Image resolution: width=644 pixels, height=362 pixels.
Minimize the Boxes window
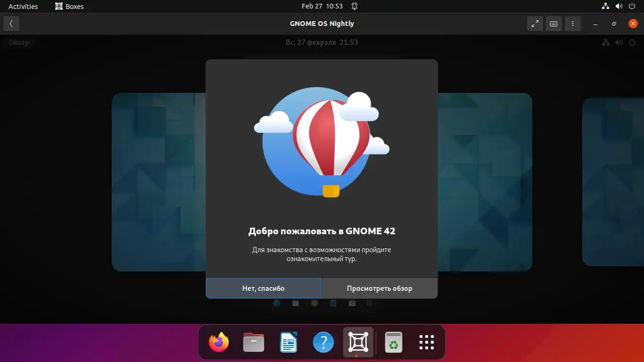tap(595, 24)
